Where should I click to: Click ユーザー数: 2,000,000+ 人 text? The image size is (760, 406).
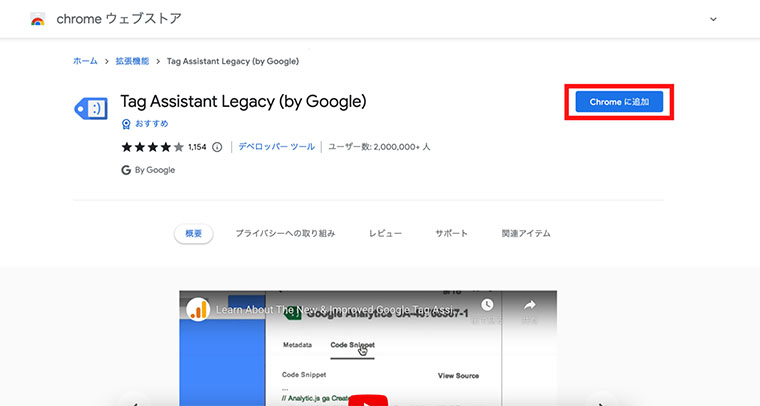click(x=379, y=146)
